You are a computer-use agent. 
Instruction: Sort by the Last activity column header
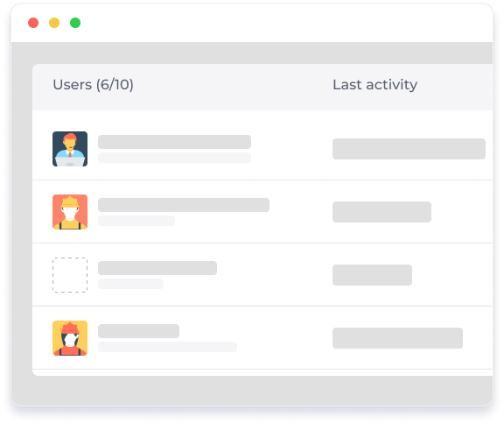point(375,85)
